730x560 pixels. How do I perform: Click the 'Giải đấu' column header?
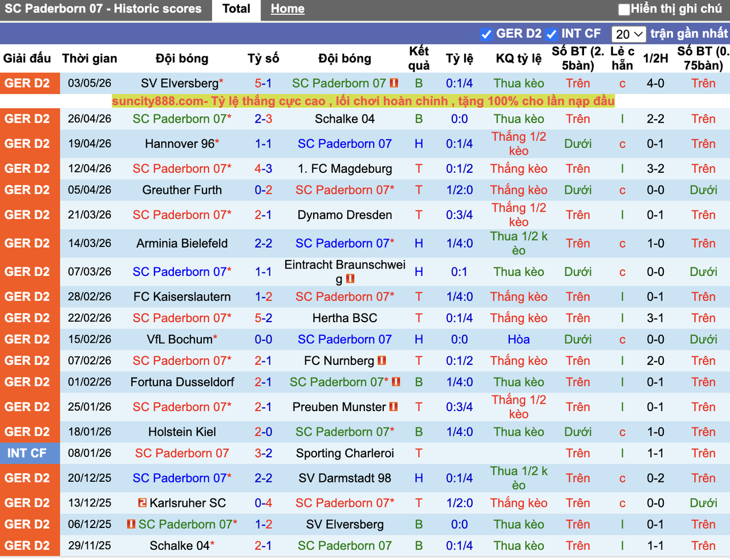tap(27, 58)
